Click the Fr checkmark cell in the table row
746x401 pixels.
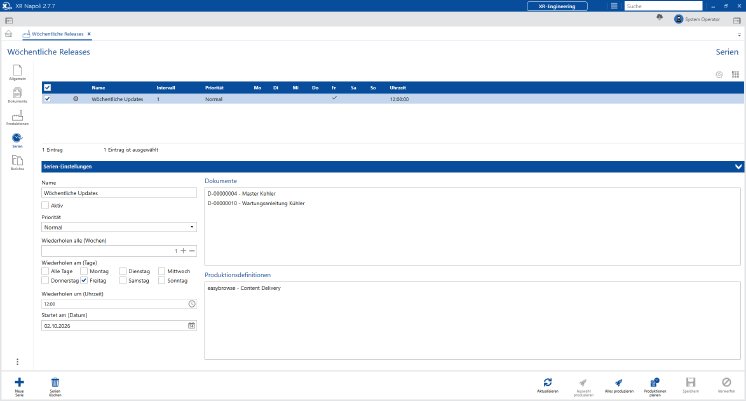point(334,98)
